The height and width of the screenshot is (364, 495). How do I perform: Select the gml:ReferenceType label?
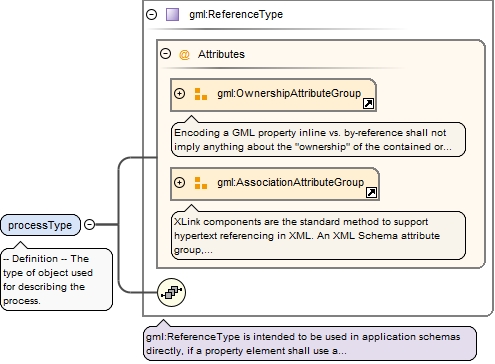[x=236, y=14]
